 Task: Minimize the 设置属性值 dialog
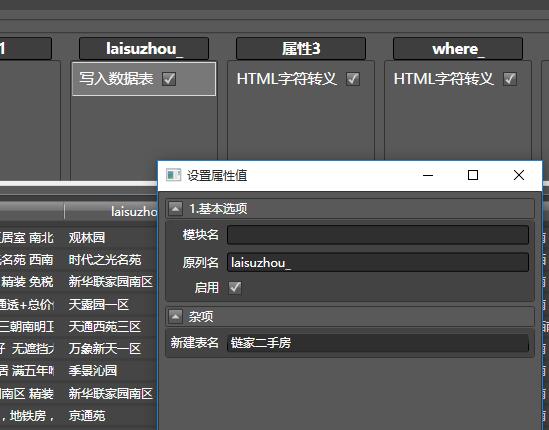tap(428, 175)
